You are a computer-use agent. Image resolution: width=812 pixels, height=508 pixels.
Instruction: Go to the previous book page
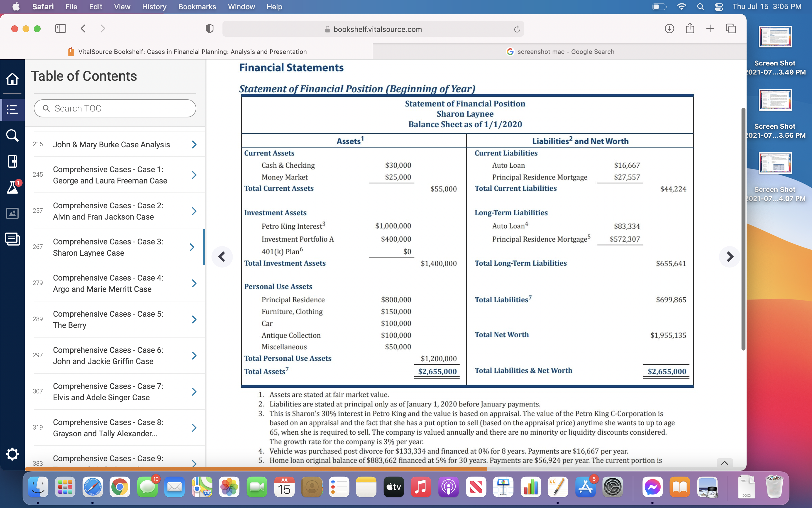coord(222,257)
